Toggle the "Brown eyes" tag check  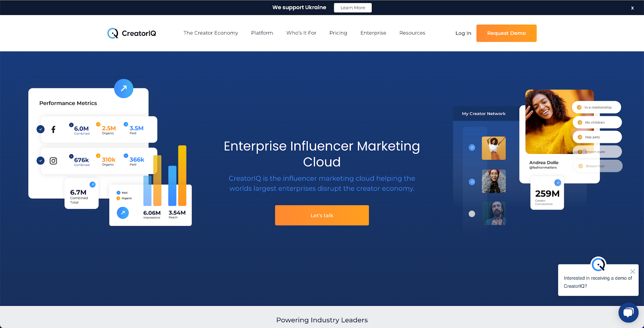pos(580,152)
